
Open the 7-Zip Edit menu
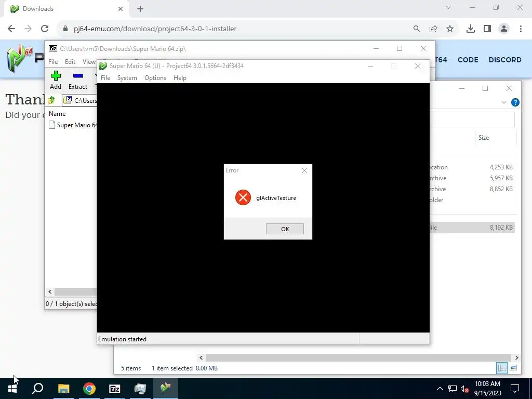point(70,61)
